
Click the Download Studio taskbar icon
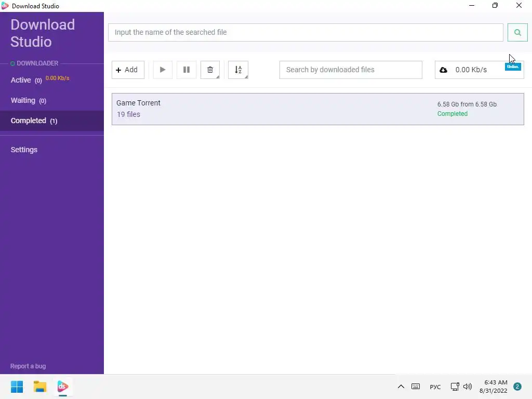(63, 387)
